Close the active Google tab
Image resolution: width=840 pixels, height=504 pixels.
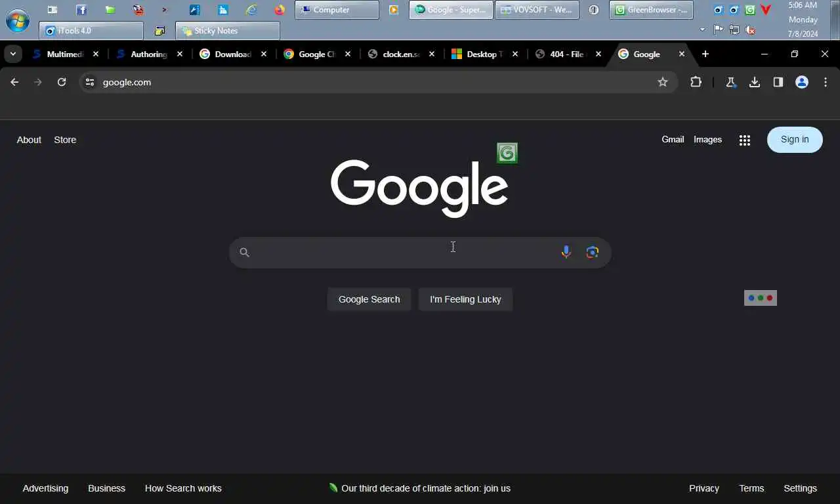[682, 54]
